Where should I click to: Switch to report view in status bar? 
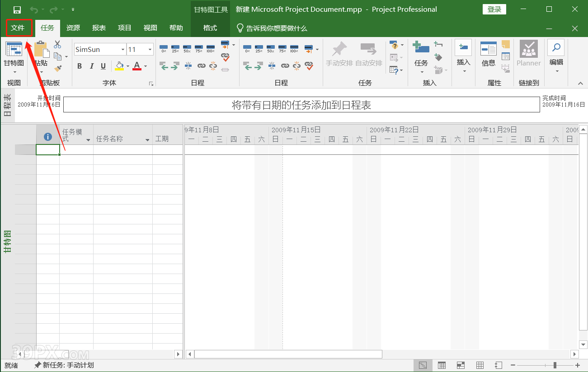pos(499,365)
